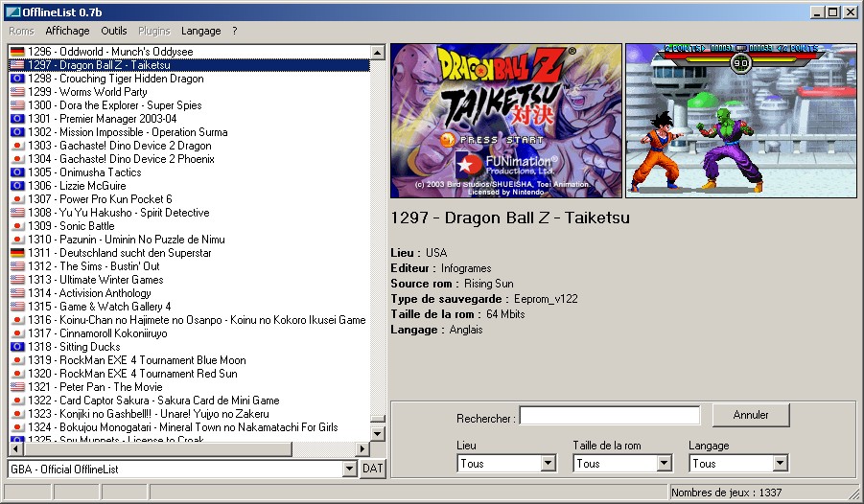
Task: Click the Europe flag beside Crouching Tiger Hidden Dragon
Action: click(x=17, y=79)
